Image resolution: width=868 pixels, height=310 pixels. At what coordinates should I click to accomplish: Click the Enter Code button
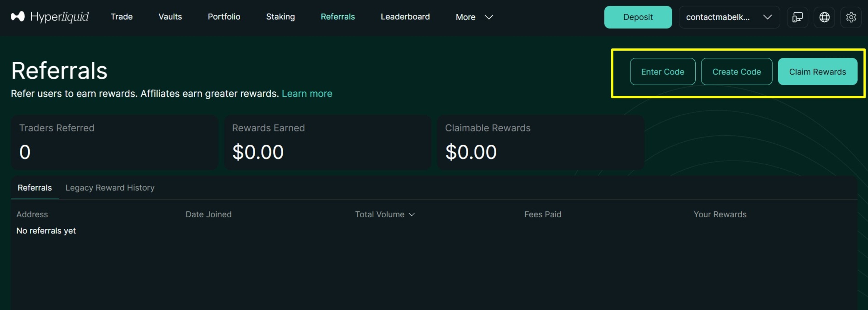(x=663, y=71)
